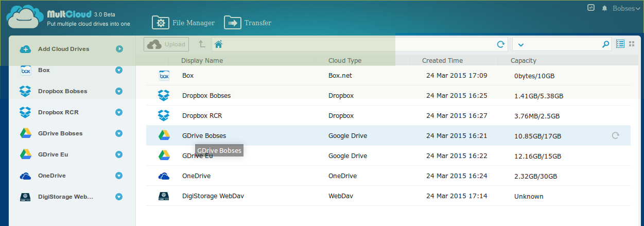Screen dimensions: 644x226
Task: Sort by Cloud Type column
Action: 345,61
